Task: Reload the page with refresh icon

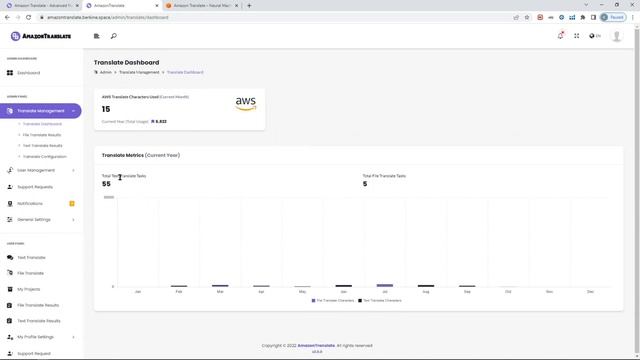Action: pos(29,18)
